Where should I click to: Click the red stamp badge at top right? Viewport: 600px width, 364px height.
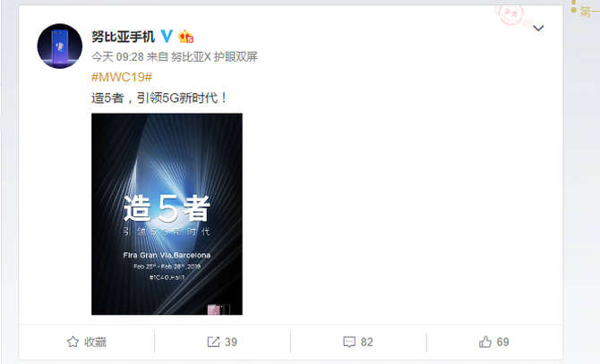[x=510, y=14]
